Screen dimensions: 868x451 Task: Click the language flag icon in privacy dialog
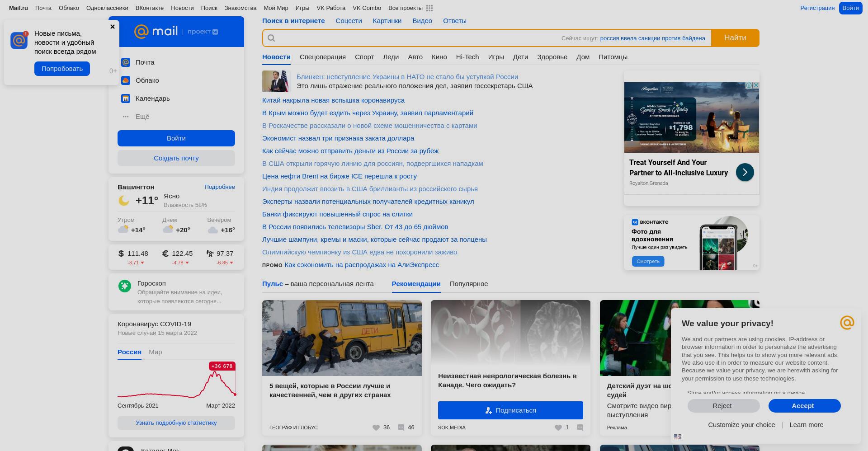[x=678, y=437]
